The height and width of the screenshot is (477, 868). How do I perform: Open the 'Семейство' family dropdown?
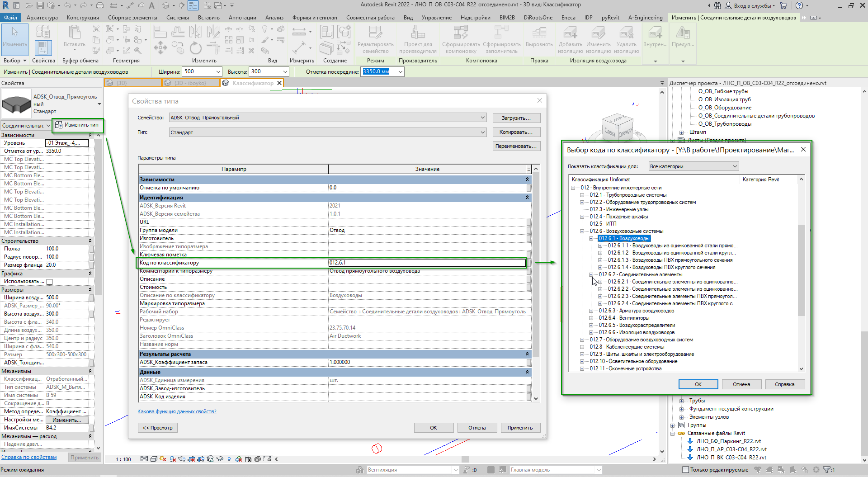click(x=328, y=118)
